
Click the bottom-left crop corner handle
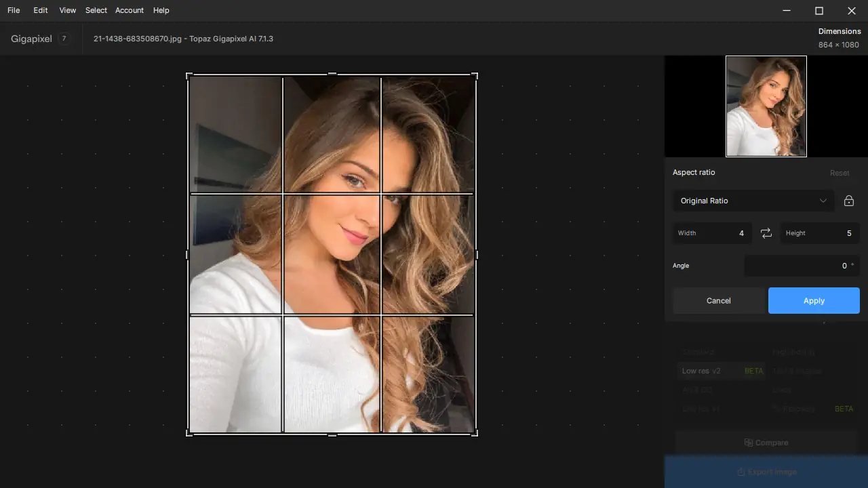pos(189,433)
